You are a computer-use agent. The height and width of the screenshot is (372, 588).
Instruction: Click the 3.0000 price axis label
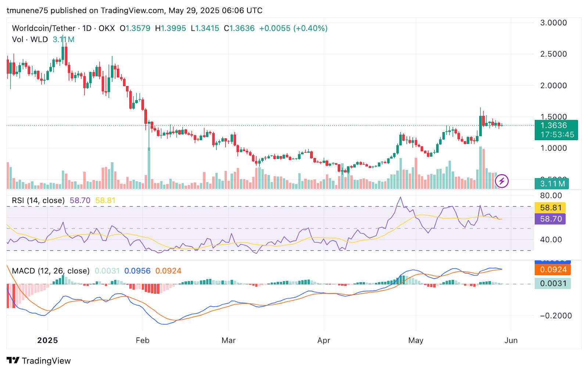point(553,23)
